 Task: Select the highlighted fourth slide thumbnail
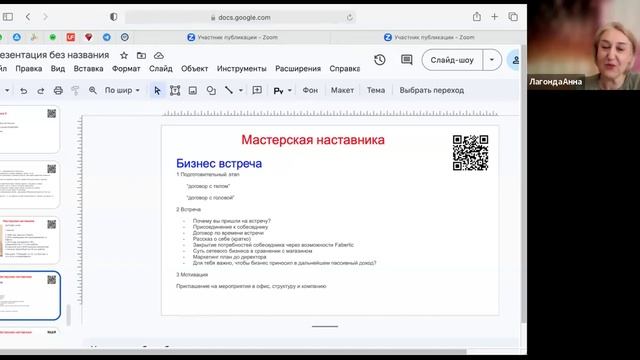29,296
